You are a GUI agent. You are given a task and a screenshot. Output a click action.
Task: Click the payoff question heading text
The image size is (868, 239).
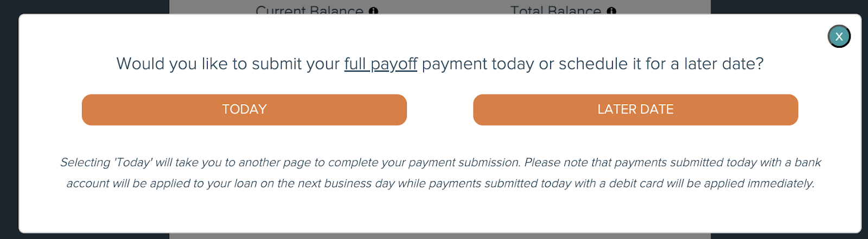(440, 64)
